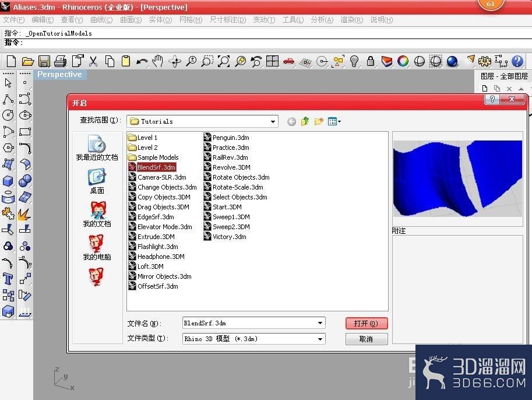The height and width of the screenshot is (400, 532).
Task: Open options with the gear icon
Action: tap(484, 61)
